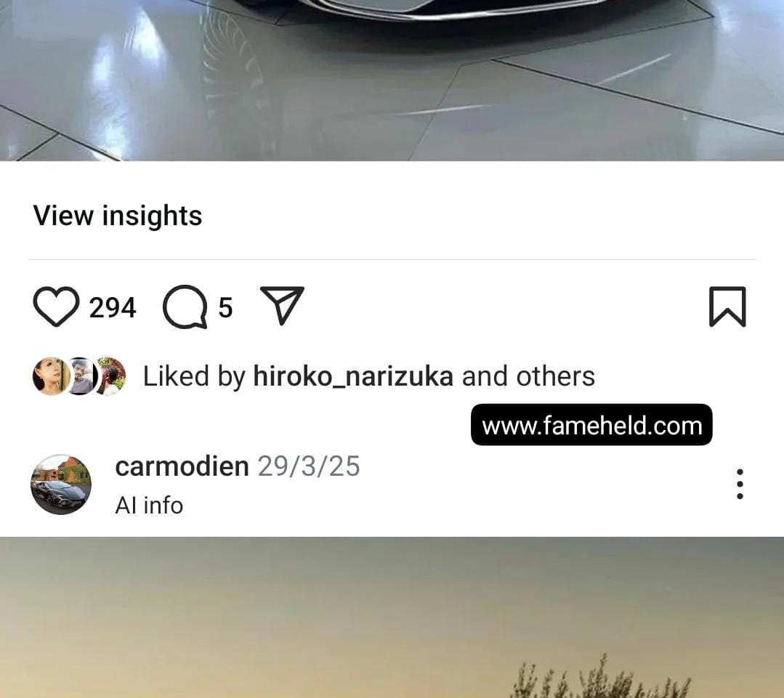Tap the third liker avatar
The width and height of the screenshot is (784, 698).
pyautogui.click(x=111, y=376)
